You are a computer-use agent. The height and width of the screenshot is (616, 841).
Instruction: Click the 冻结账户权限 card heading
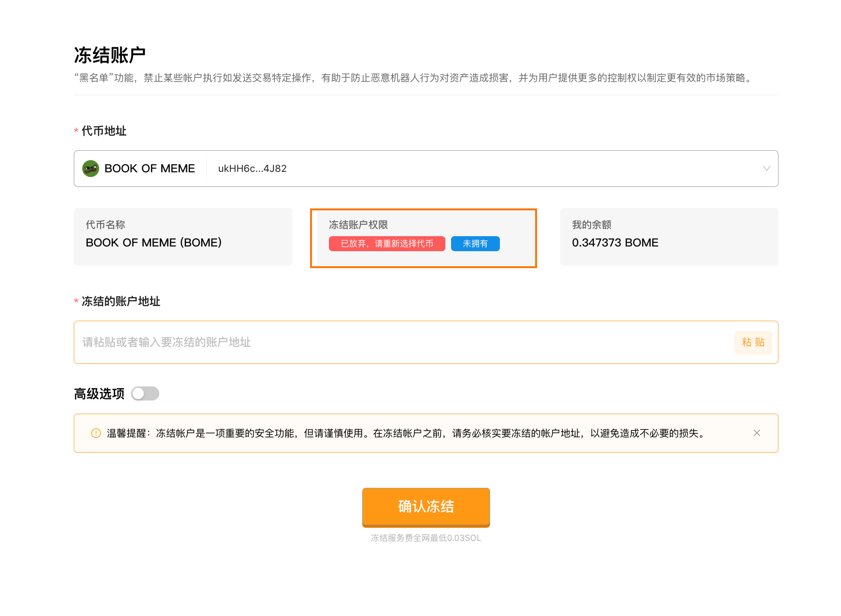click(358, 225)
